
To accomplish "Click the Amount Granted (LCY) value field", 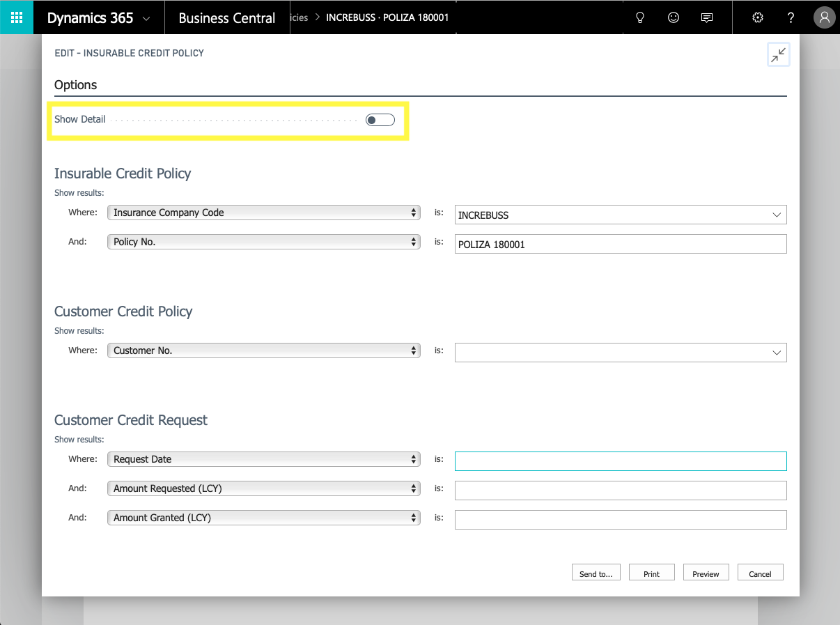I will point(621,520).
